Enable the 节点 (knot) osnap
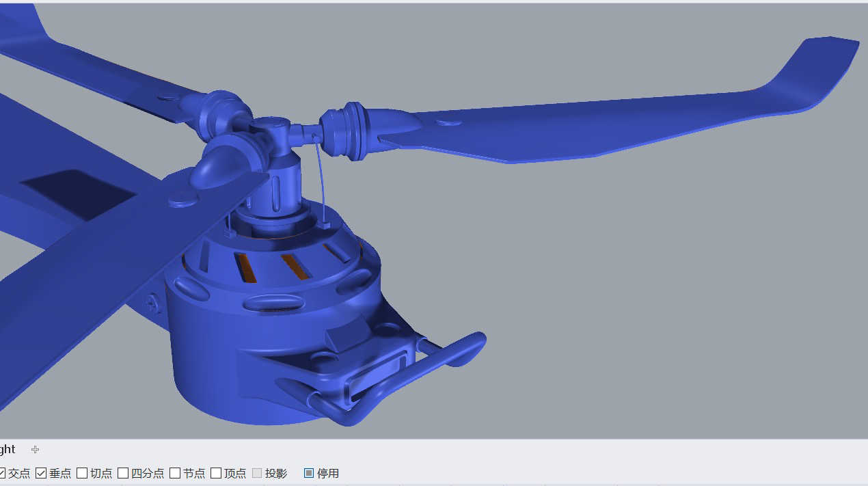Image resolution: width=868 pixels, height=486 pixels. tap(175, 473)
